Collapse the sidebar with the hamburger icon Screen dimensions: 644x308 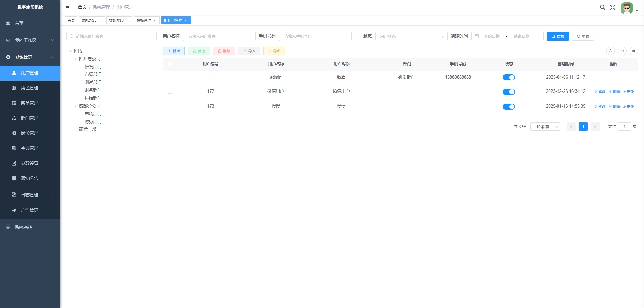click(68, 7)
